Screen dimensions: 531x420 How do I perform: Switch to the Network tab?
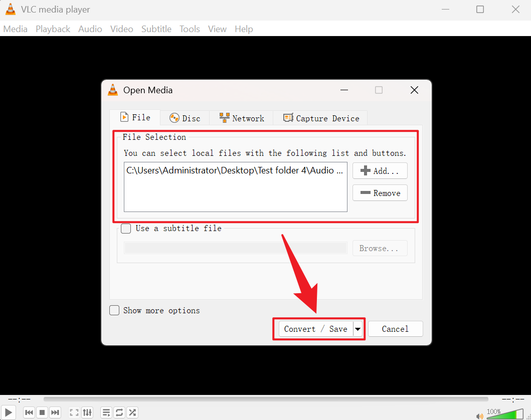(x=242, y=118)
